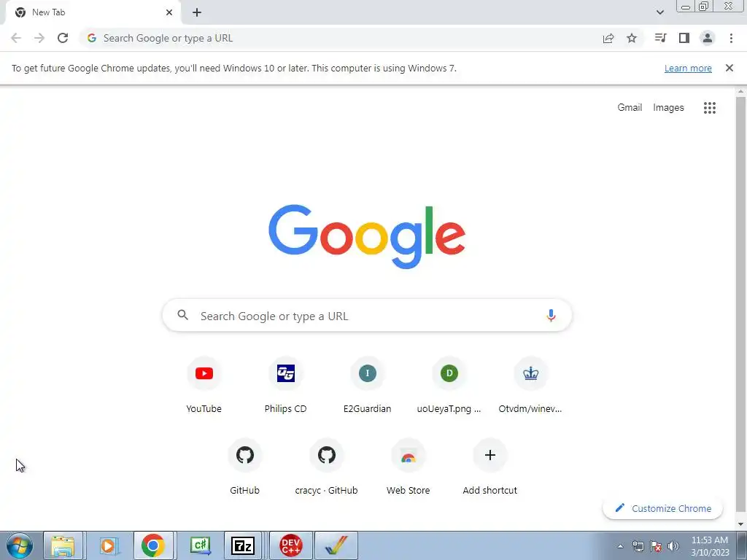747x560 pixels.
Task: Open the uoUeyaT.png shortcut
Action: [449, 386]
